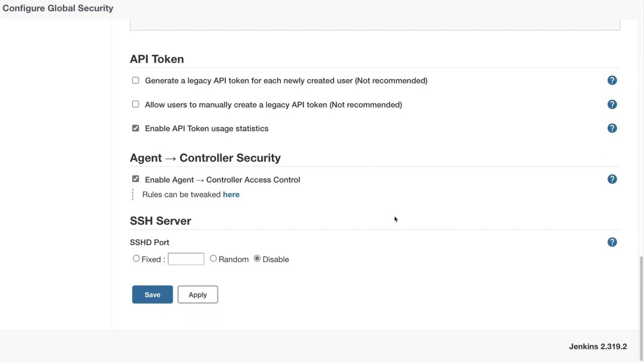The width and height of the screenshot is (644, 362).
Task: Show help for API Token usage statistics
Action: (x=612, y=128)
